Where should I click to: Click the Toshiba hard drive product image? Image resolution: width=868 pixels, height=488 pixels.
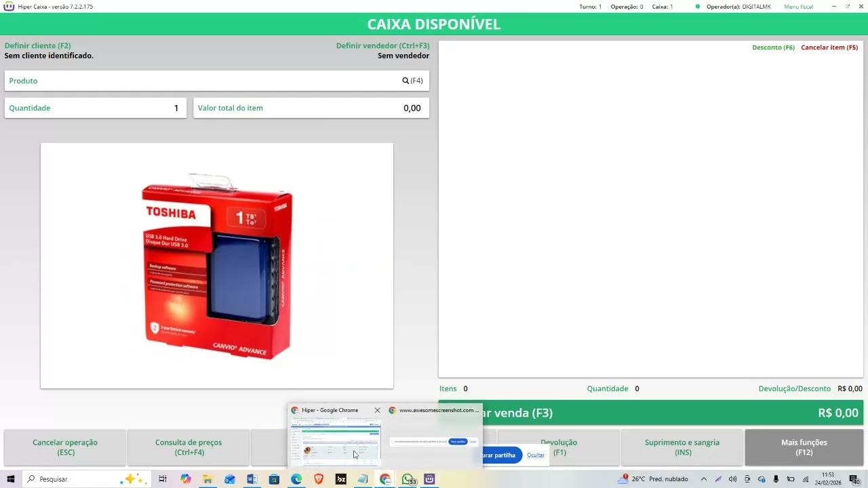click(217, 266)
